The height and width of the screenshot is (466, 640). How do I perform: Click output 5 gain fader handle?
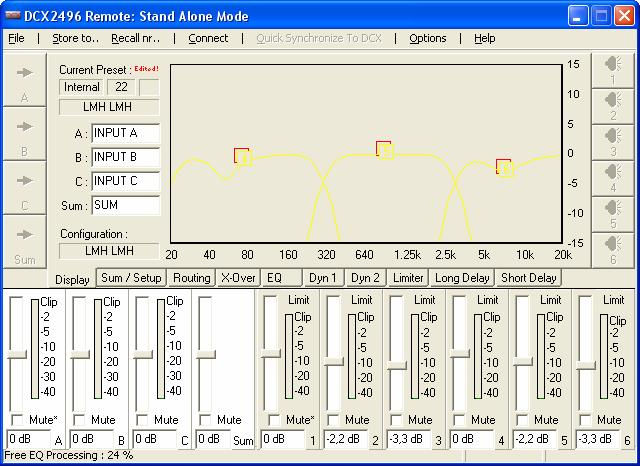click(x=523, y=361)
